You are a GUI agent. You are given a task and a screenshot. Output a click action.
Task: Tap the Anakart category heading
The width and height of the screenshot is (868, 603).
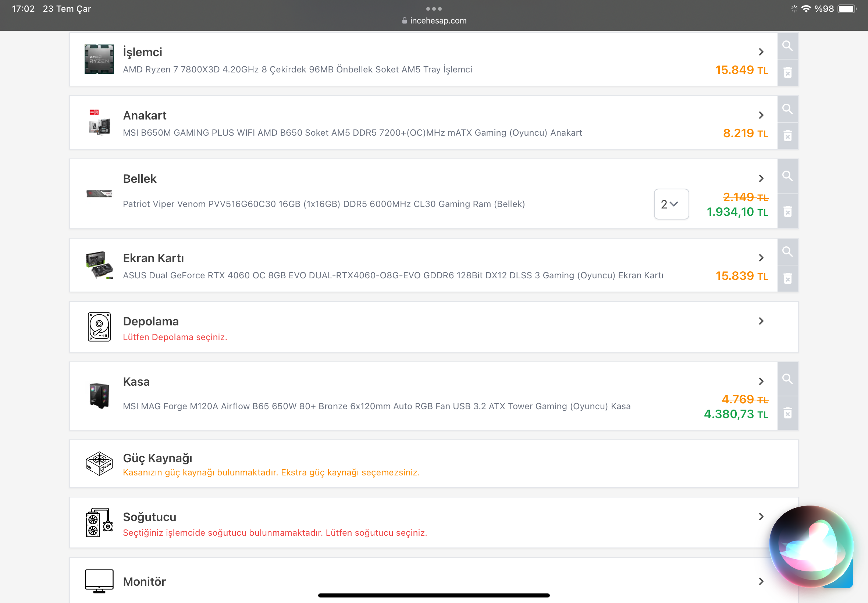(145, 115)
